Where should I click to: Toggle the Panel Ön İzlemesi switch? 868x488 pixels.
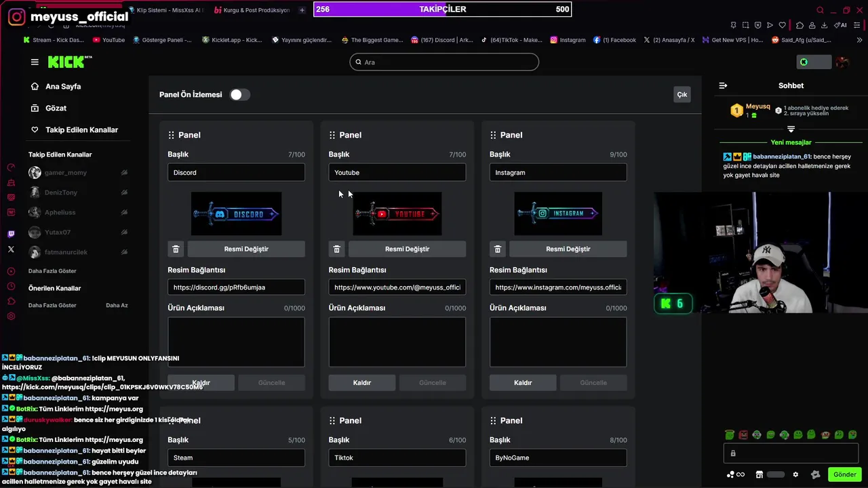(239, 95)
